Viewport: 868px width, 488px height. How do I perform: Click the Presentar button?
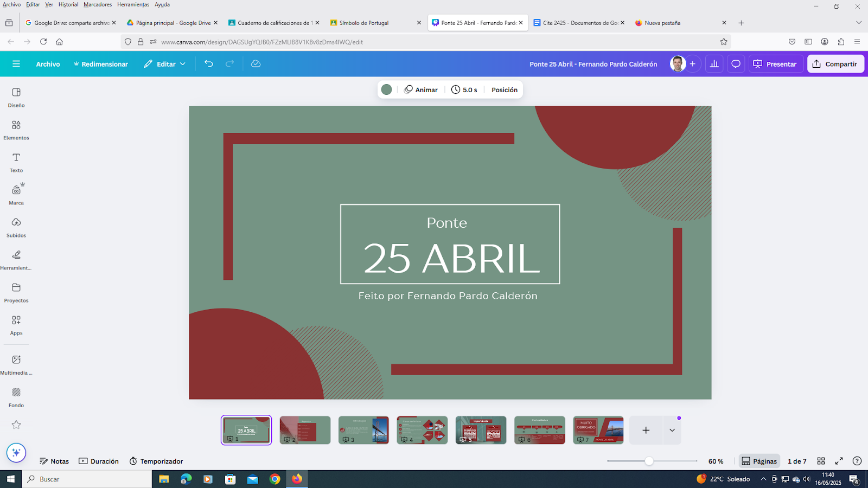pos(775,64)
